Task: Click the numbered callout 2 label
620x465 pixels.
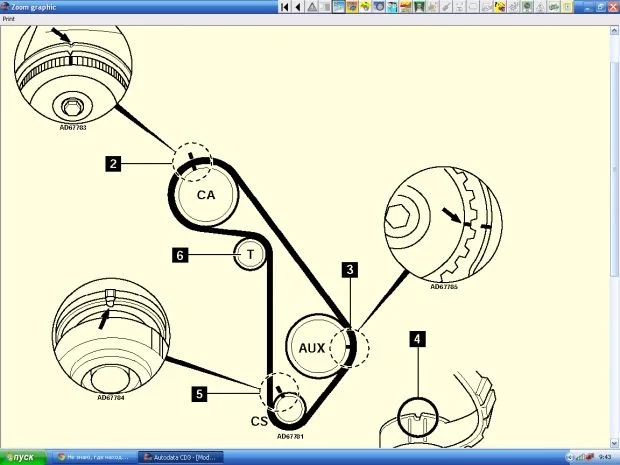Action: click(x=114, y=163)
